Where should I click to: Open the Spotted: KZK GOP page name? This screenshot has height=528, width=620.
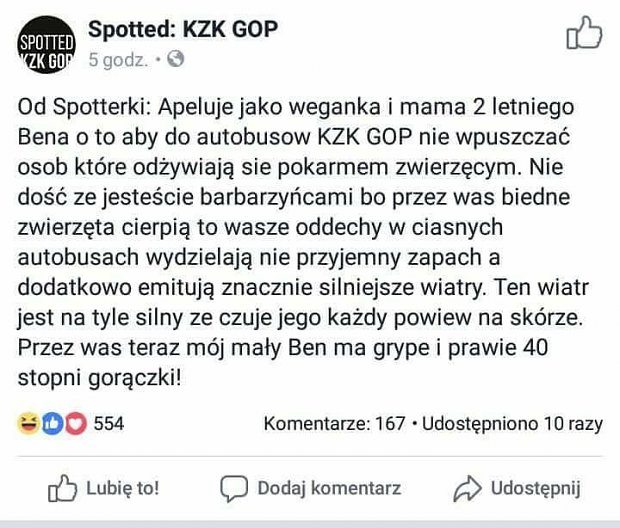(183, 29)
